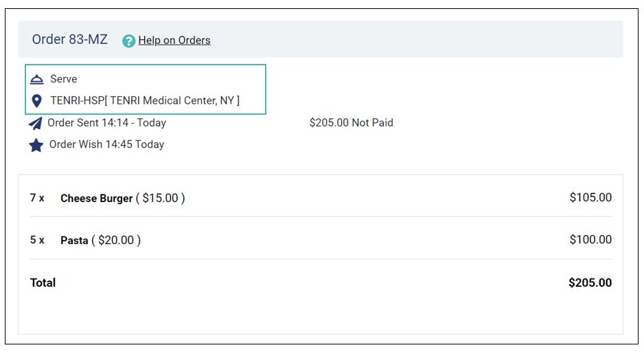Select TENRI-HSP Medical Center location text
Image resolution: width=644 pixels, height=352 pixels.
(x=145, y=101)
